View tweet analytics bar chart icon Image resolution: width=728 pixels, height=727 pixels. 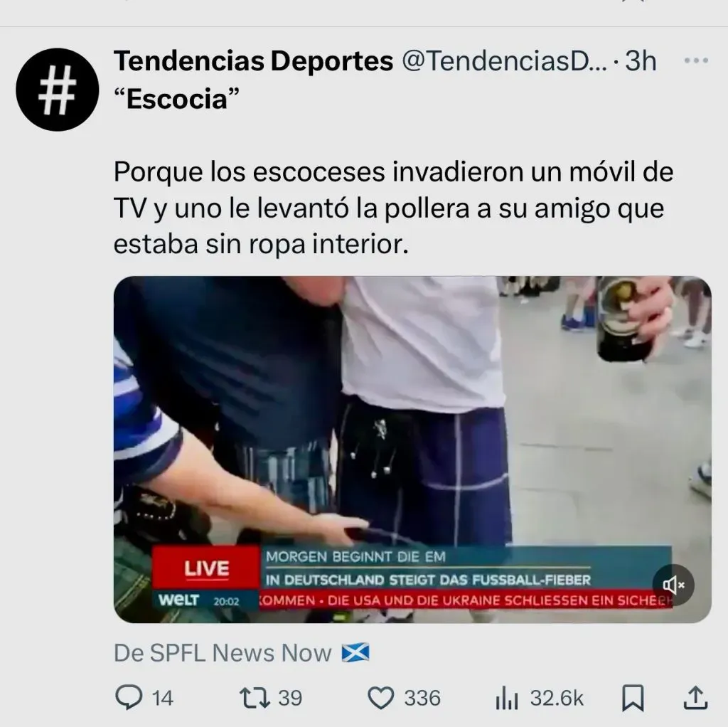pyautogui.click(x=506, y=698)
